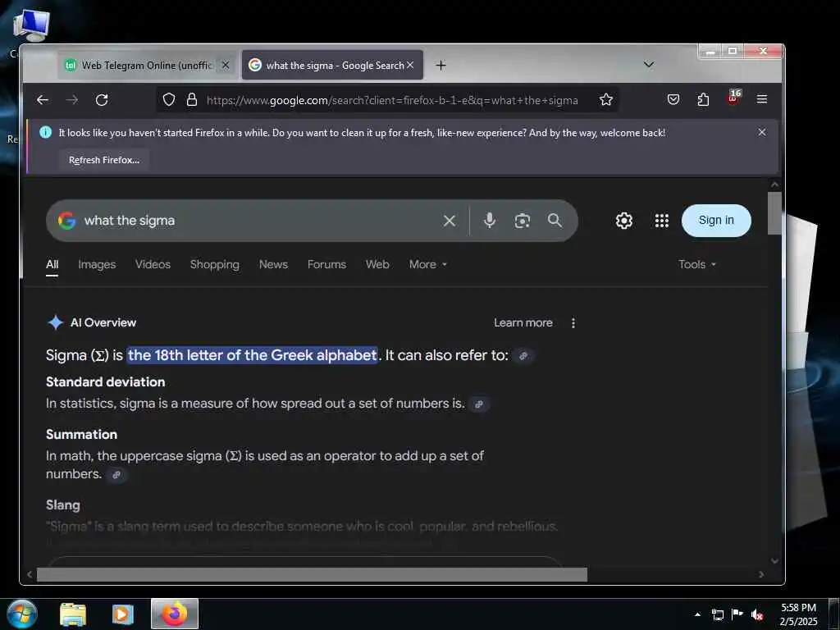Open the Extensions puzzle icon

tap(703, 99)
